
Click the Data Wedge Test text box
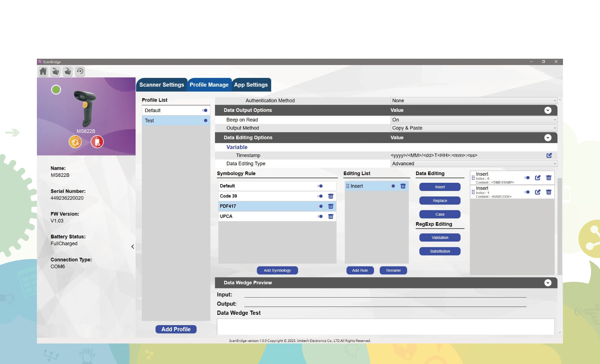coord(386,327)
